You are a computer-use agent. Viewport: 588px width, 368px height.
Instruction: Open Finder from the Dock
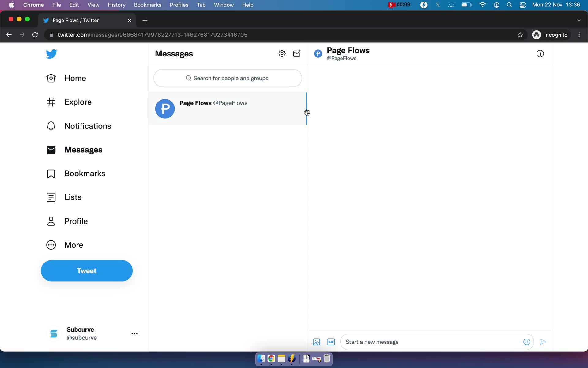click(261, 358)
